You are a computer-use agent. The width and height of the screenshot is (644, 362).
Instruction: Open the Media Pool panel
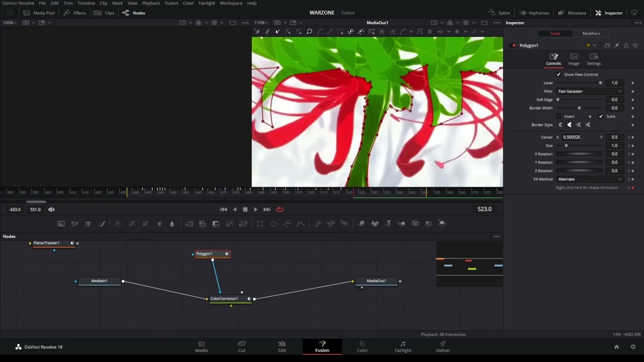pyautogui.click(x=39, y=13)
